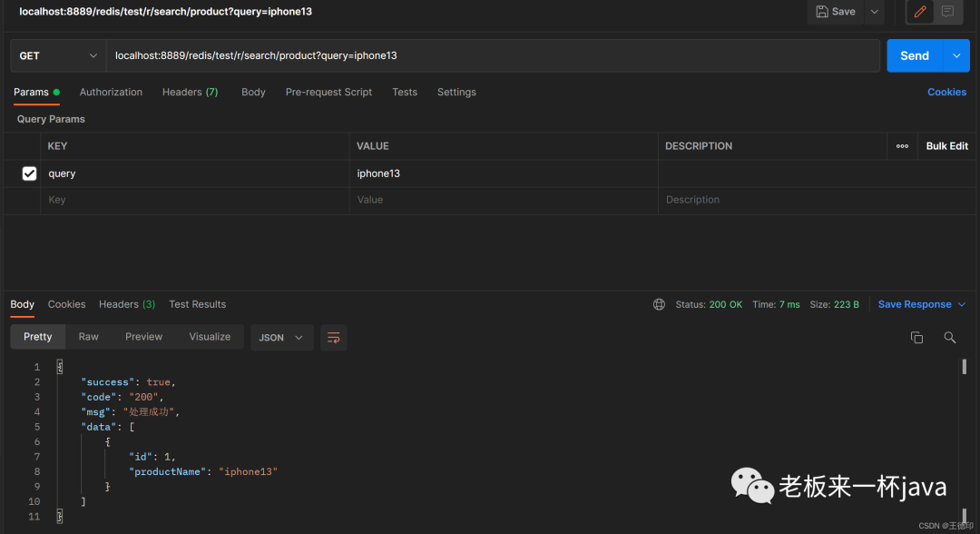This screenshot has width=980, height=534.
Task: Click the Description placeholder field
Action: [817, 200]
